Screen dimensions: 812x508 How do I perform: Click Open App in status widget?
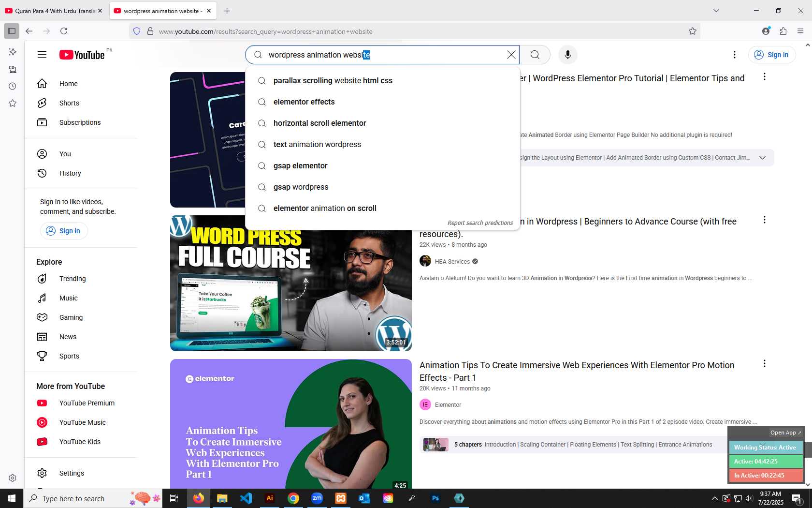tap(785, 433)
